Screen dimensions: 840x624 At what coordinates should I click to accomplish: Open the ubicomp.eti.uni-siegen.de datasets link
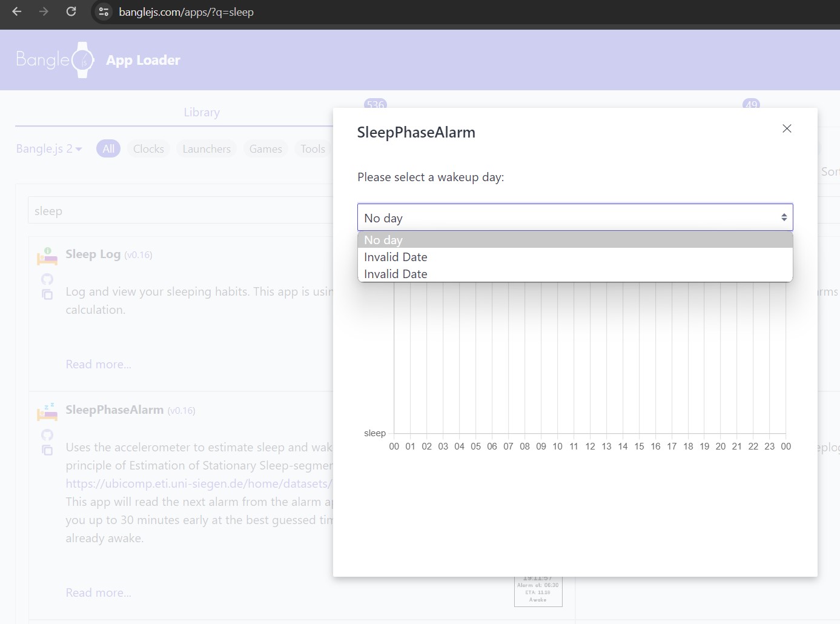point(199,483)
